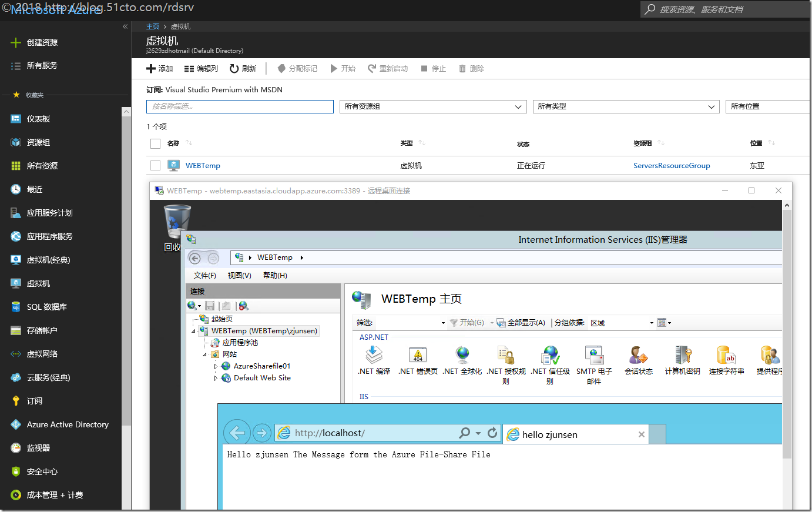The height and width of the screenshot is (512, 812).
Task: Click the IE refresh icon in address bar
Action: pyautogui.click(x=492, y=433)
